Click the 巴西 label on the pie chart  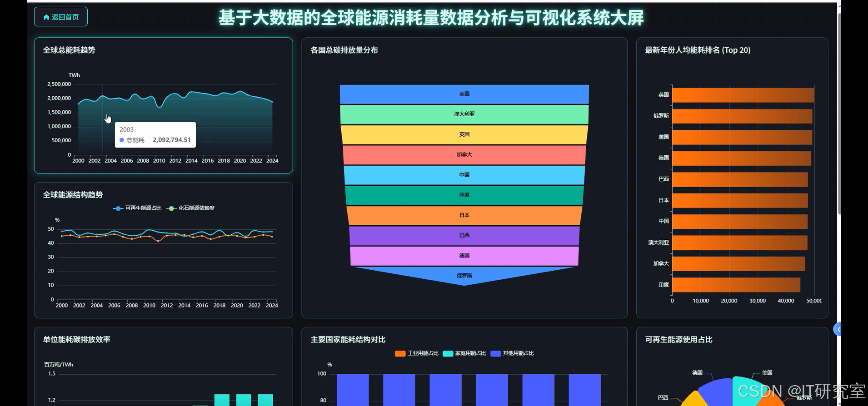pos(663,398)
